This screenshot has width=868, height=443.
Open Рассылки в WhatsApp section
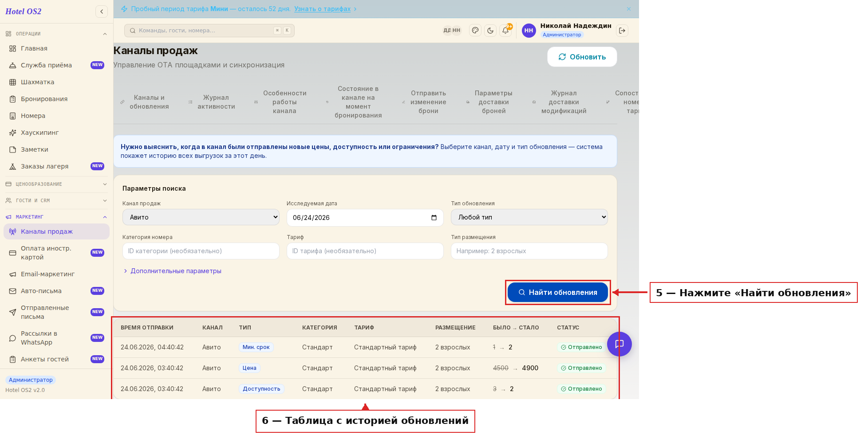coord(56,338)
